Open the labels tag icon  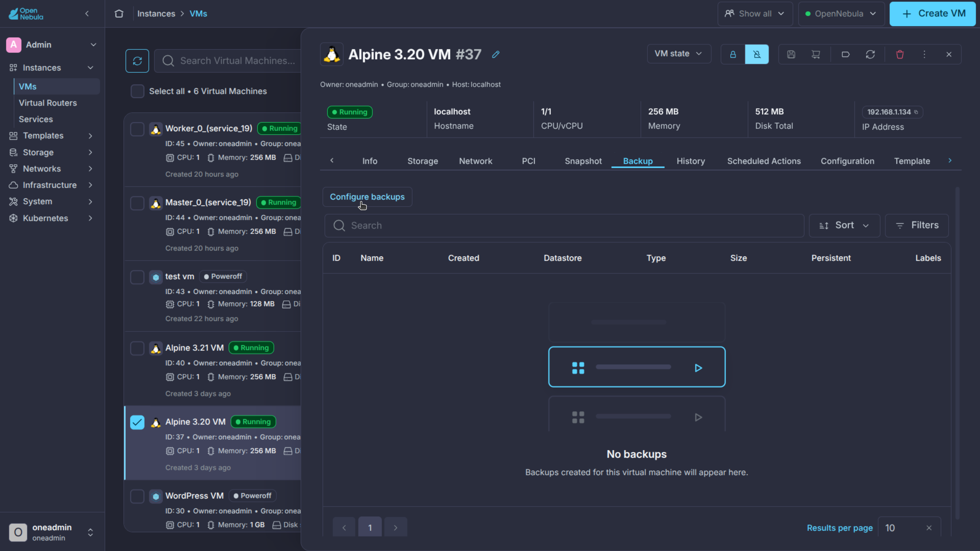(845, 54)
